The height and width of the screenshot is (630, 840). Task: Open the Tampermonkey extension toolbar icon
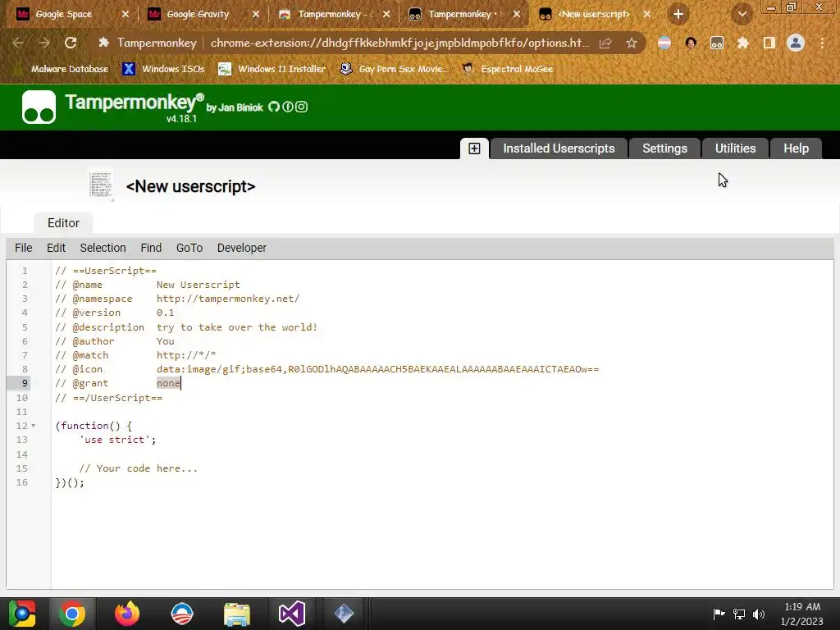point(717,43)
